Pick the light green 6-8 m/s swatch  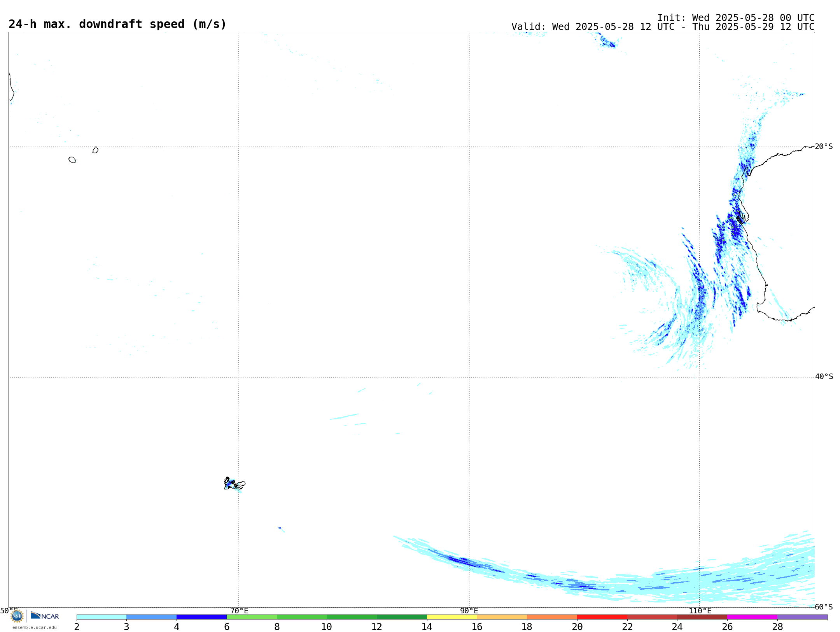pyautogui.click(x=252, y=617)
